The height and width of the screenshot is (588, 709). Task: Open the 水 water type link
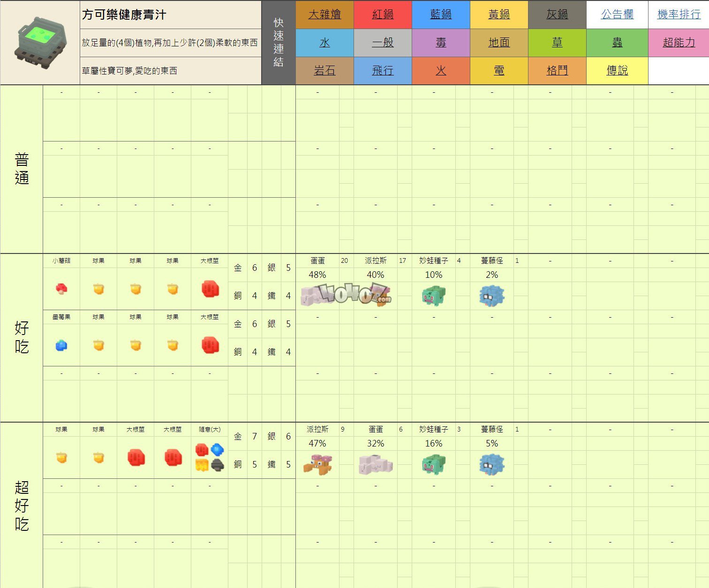coord(324,43)
